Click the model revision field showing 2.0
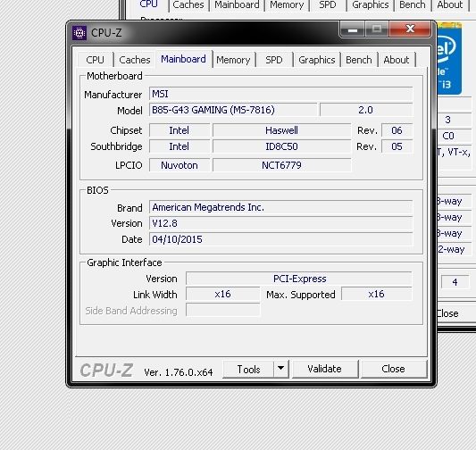 point(366,110)
